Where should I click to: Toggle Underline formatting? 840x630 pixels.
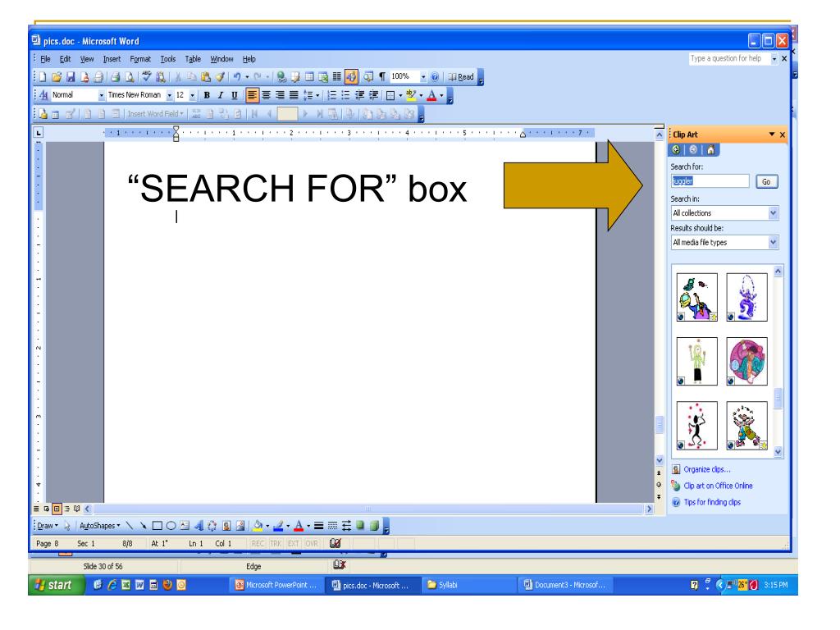[234, 95]
